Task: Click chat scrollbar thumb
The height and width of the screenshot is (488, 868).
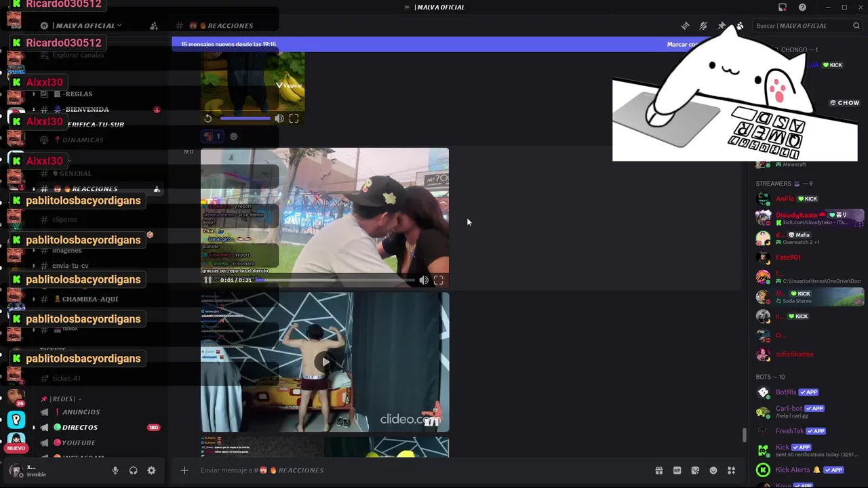Action: 744,434
